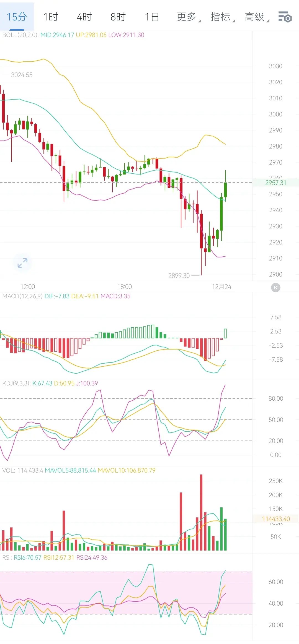The height and width of the screenshot is (644, 299).
Task: Tap the high price marker 3024.55
Action: [x=22, y=75]
